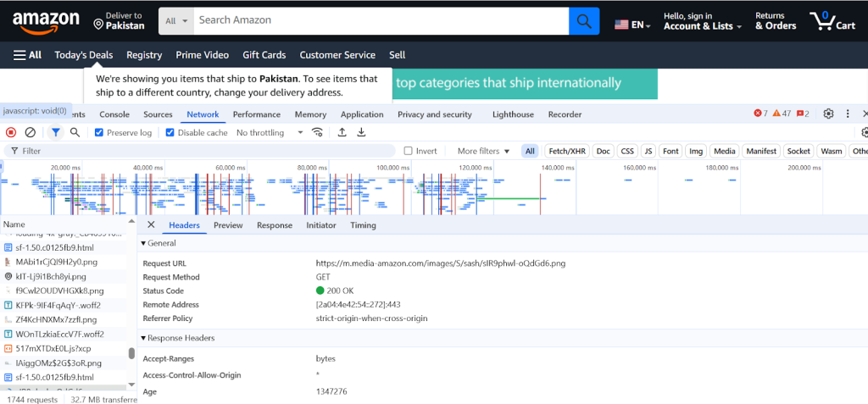The height and width of the screenshot is (404, 868).
Task: Open the All hamburger menu
Action: pyautogui.click(x=28, y=55)
